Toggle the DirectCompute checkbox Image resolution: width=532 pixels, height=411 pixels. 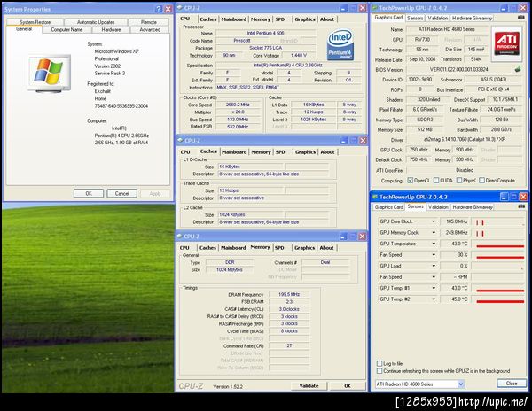pyautogui.click(x=481, y=181)
